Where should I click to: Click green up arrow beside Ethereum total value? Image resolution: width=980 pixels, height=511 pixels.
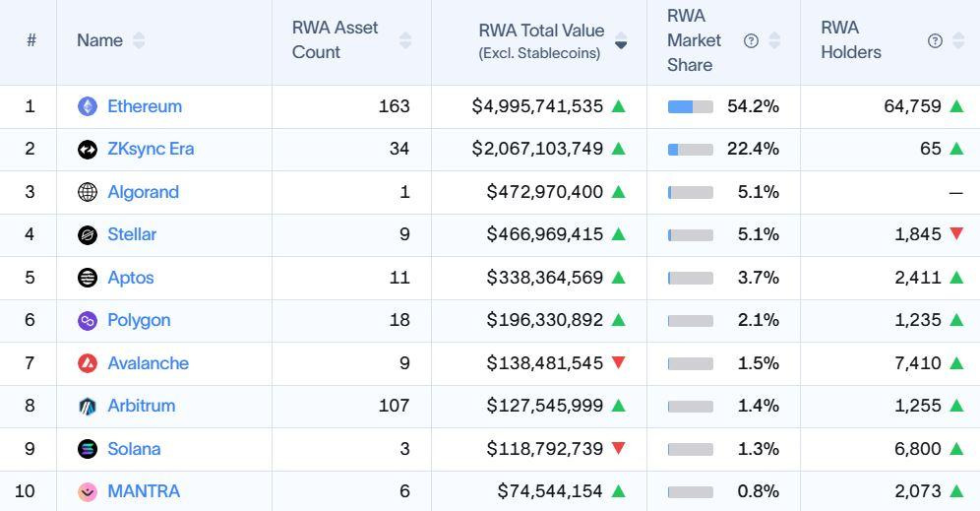coord(619,106)
